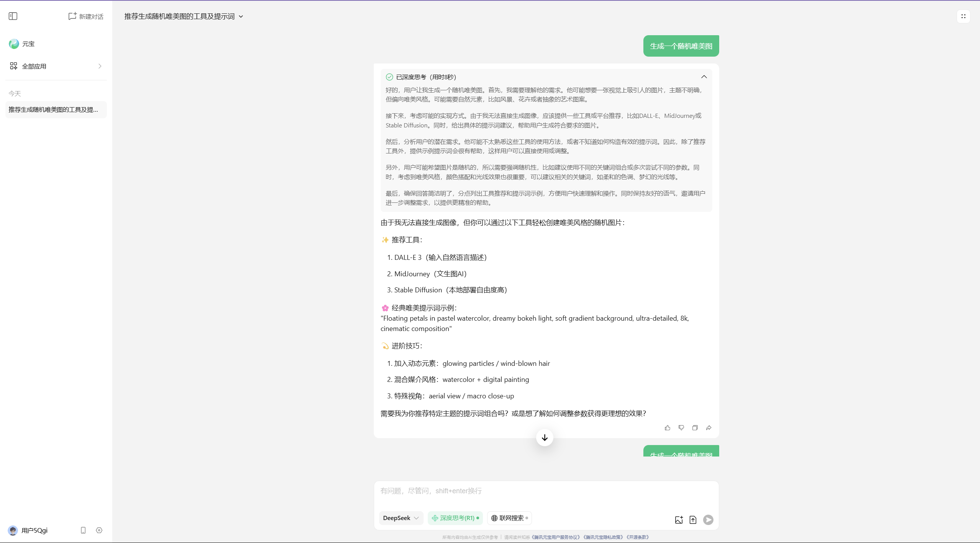The height and width of the screenshot is (543, 980).
Task: Toggle 联网搜索 web search
Action: coord(509,518)
